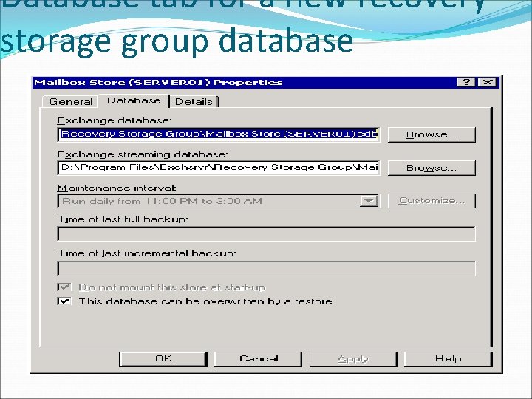Click the 'Maintenance interval:' label

117,188
